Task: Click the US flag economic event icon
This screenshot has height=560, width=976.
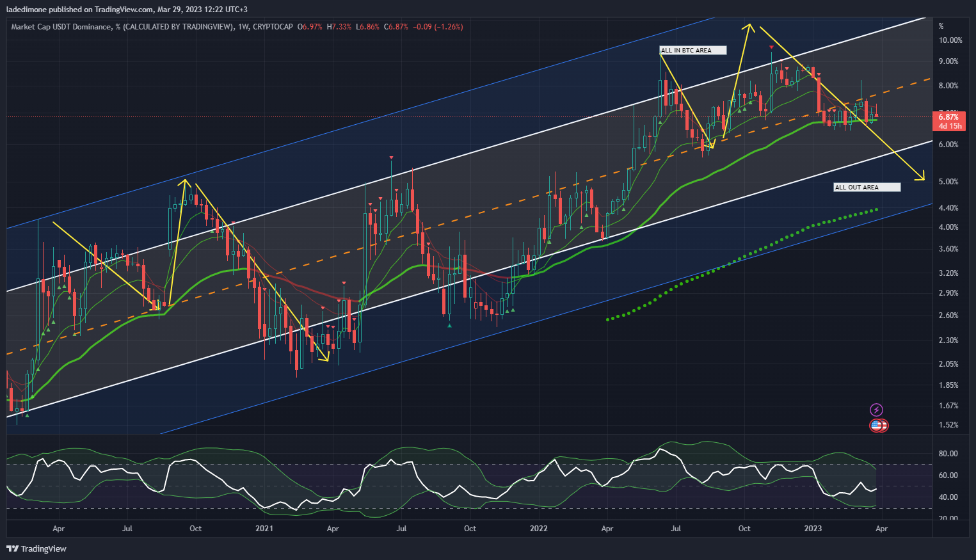Action: [x=877, y=425]
